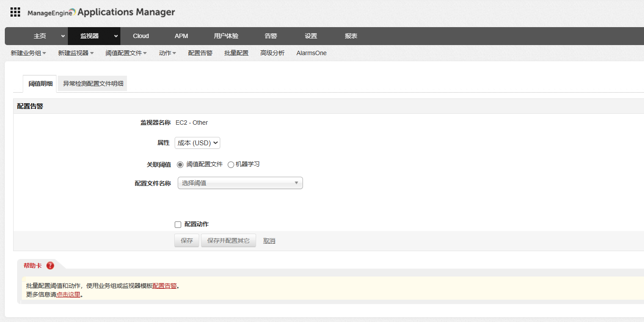Open 高级分析 from the sub toolbar
This screenshot has height=322, width=644.
(x=272, y=53)
